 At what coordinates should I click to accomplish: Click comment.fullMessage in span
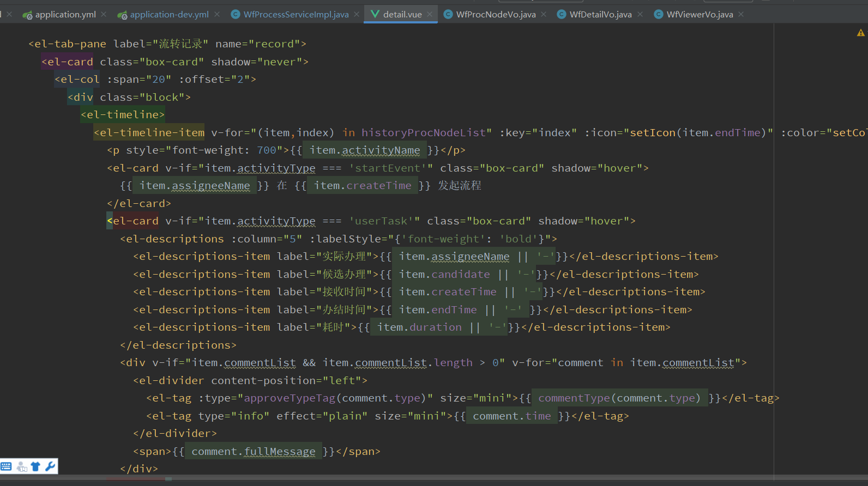pyautogui.click(x=253, y=451)
